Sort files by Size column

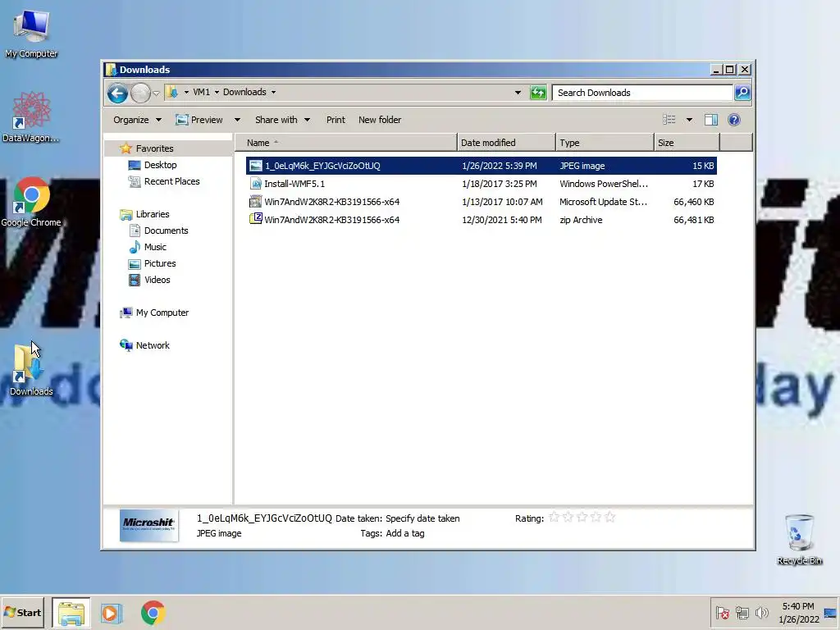tap(687, 143)
